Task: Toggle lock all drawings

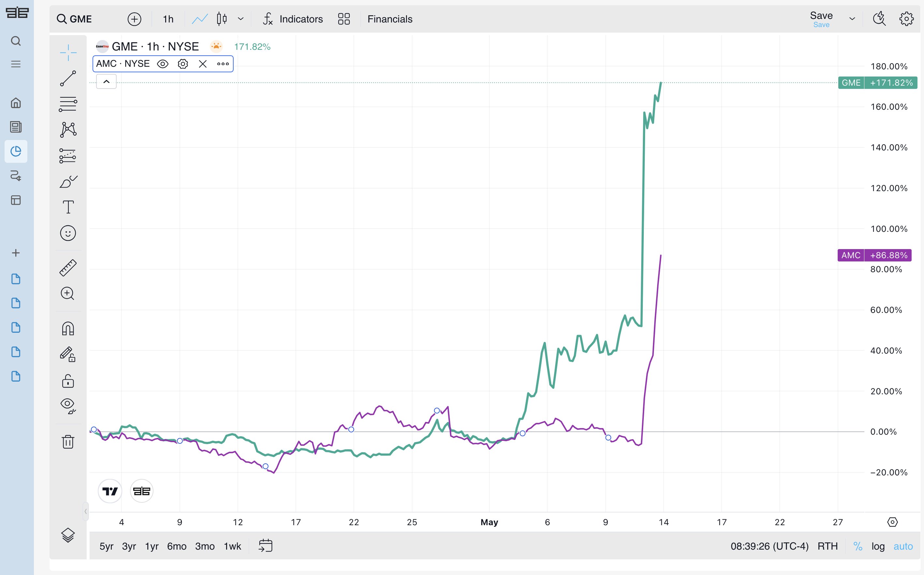Action: pos(68,381)
